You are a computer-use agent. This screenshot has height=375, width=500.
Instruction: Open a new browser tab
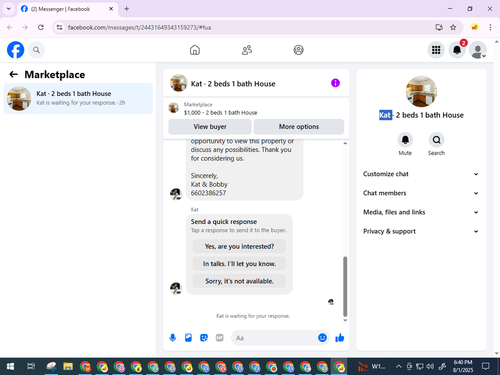coord(127,9)
